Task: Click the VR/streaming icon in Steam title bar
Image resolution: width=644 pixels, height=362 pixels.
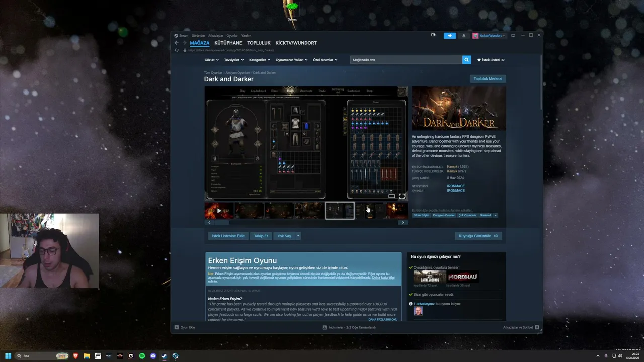Action: point(433,35)
